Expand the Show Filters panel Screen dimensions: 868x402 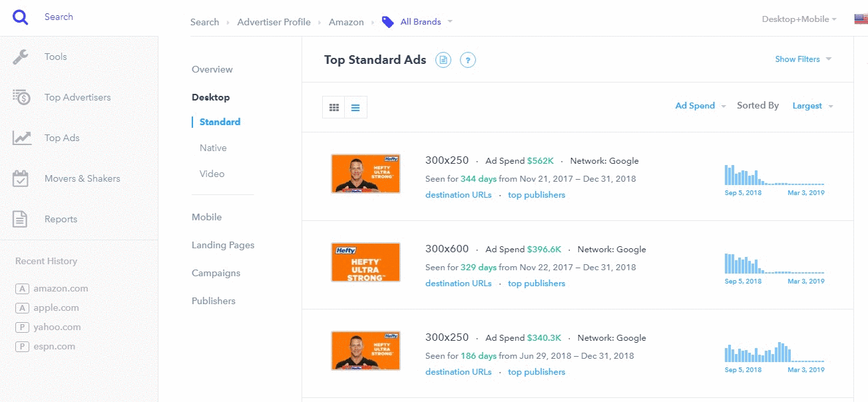pyautogui.click(x=803, y=59)
